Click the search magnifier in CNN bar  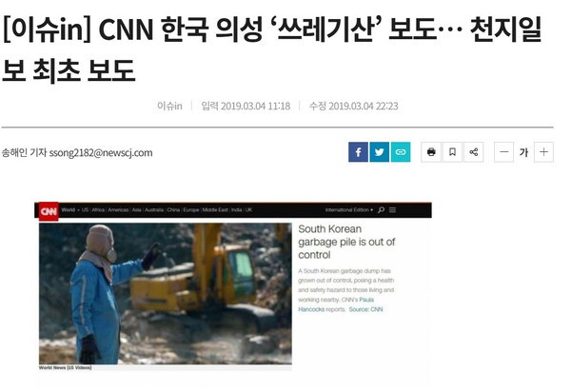click(x=381, y=210)
